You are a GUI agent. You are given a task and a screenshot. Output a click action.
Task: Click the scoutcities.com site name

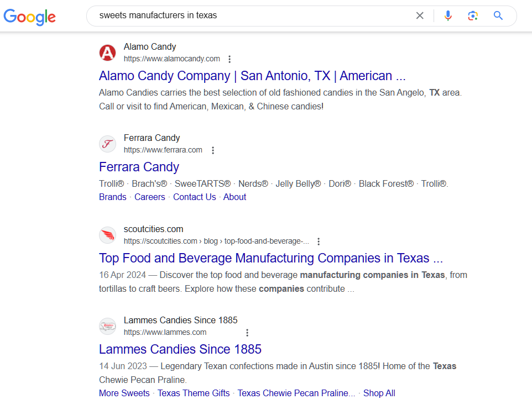pyautogui.click(x=153, y=229)
